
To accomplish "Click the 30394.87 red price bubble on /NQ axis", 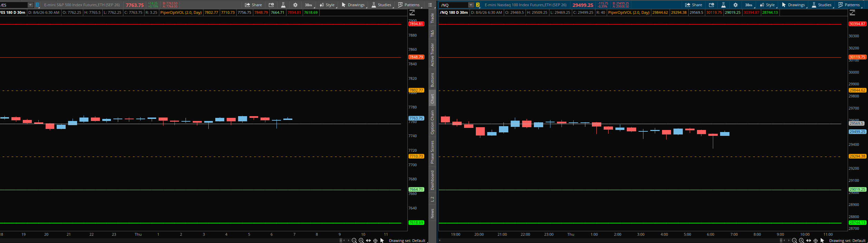I will click(858, 24).
